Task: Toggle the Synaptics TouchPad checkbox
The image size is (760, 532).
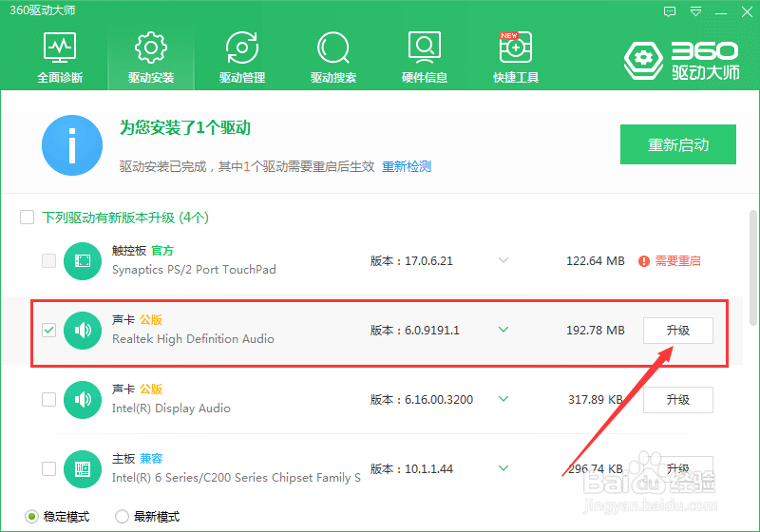Action: 49,261
